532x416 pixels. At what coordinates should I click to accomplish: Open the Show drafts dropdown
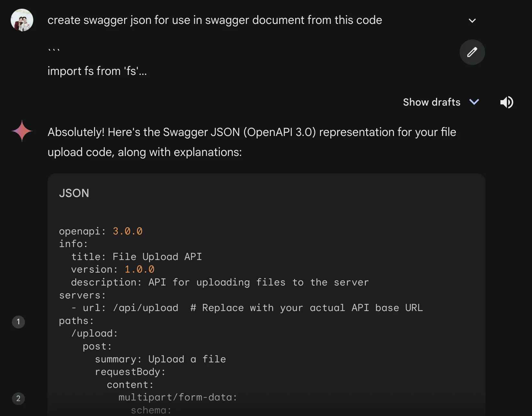pyautogui.click(x=441, y=102)
